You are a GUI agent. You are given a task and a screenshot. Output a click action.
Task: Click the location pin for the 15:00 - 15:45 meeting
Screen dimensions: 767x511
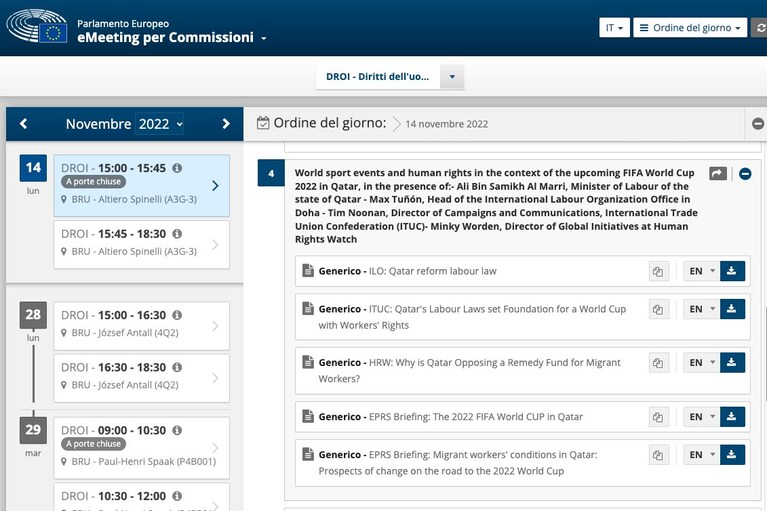click(x=64, y=200)
